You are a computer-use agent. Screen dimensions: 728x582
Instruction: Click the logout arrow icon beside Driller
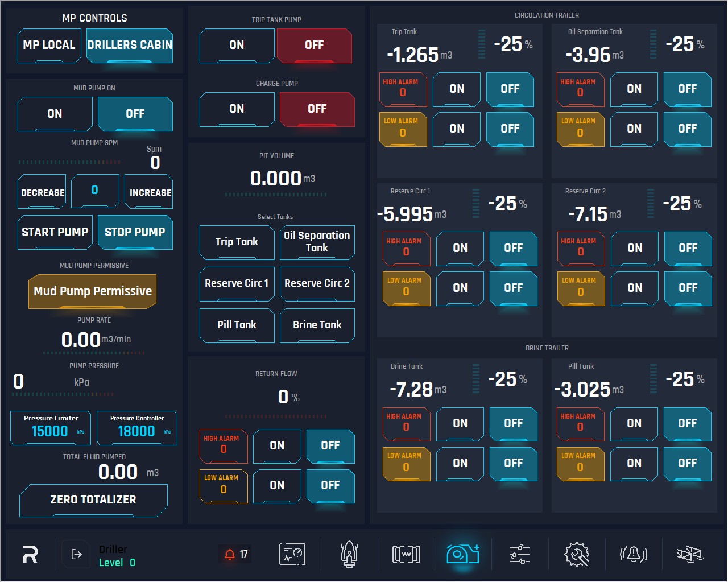76,554
